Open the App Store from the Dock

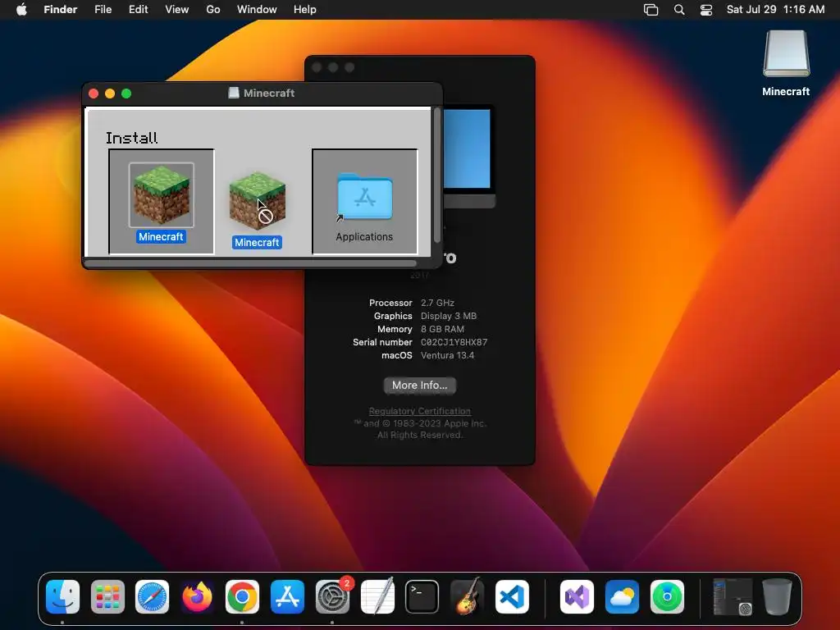288,596
